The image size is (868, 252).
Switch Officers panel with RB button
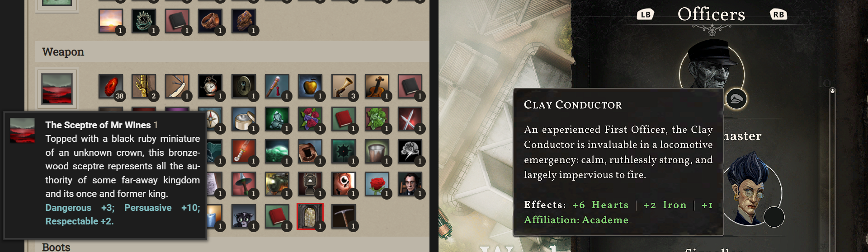click(x=778, y=14)
